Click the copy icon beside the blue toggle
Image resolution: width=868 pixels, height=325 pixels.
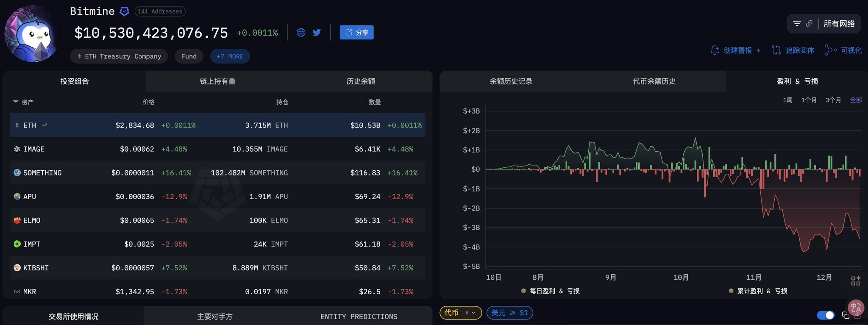pyautogui.click(x=846, y=315)
